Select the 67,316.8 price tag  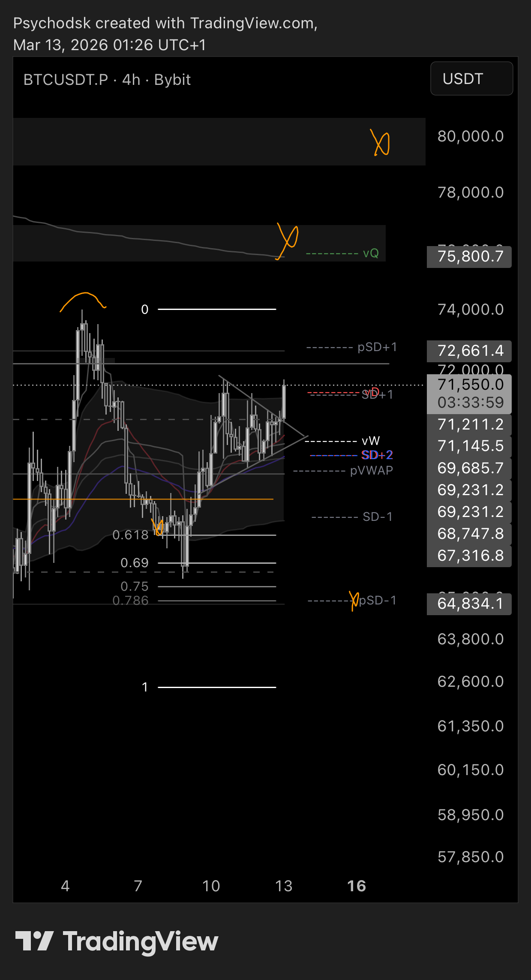[x=469, y=556]
